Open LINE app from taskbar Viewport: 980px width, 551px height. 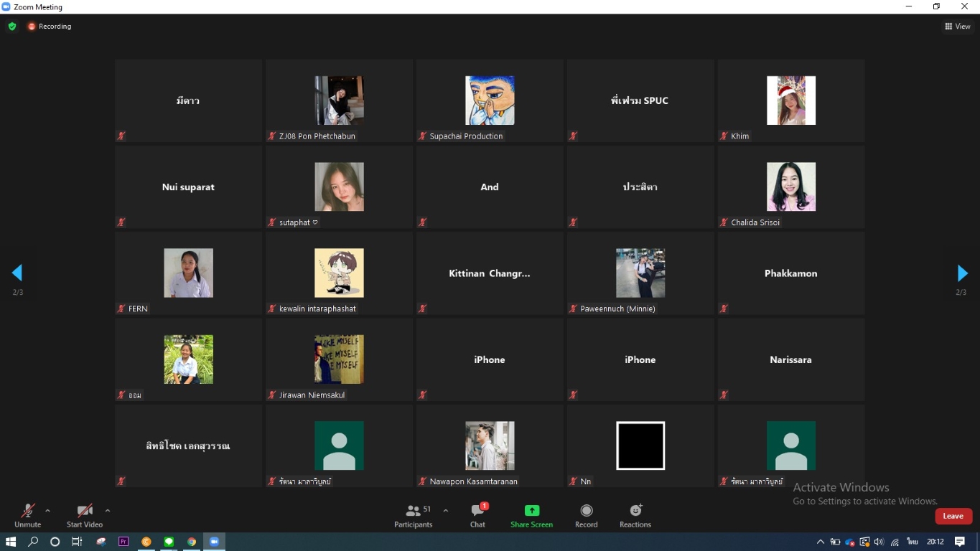[x=169, y=542]
